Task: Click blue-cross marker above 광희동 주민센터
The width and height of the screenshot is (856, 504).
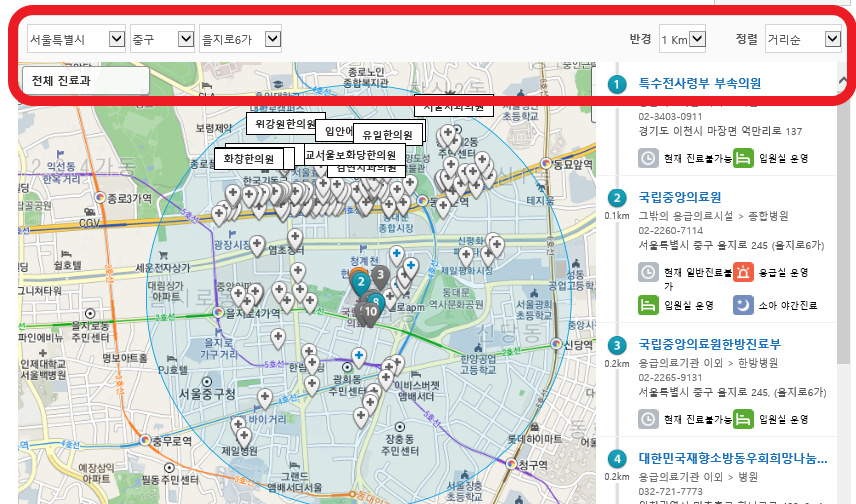Action: (x=359, y=358)
